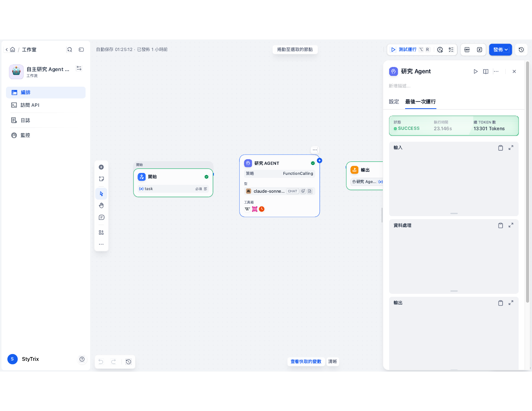Click the add node plus icon

101,167
